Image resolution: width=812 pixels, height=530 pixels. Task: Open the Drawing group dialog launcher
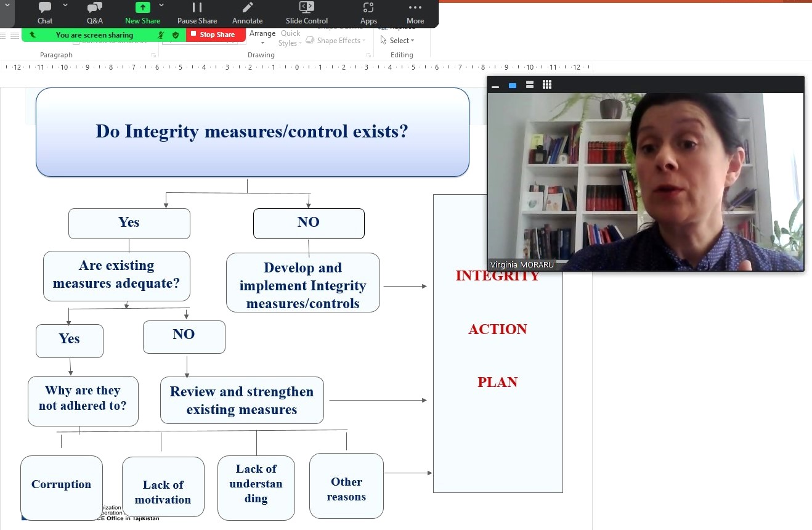(368, 55)
